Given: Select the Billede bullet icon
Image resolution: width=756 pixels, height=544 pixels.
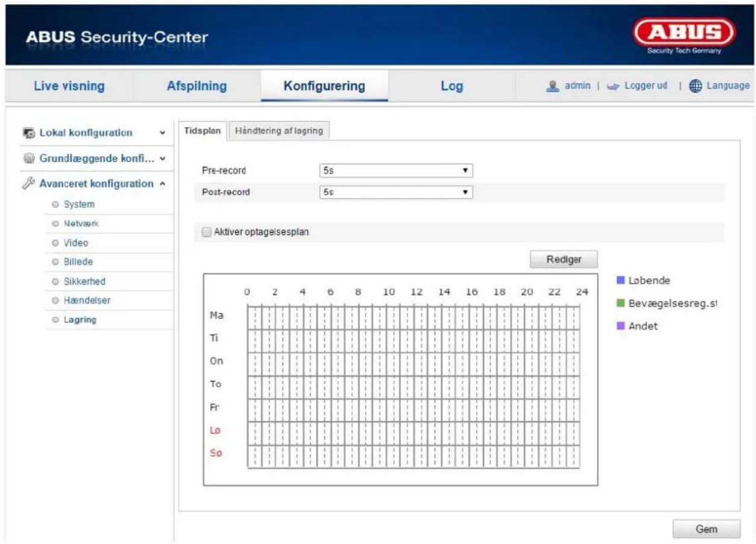Looking at the screenshot, I should [x=55, y=262].
